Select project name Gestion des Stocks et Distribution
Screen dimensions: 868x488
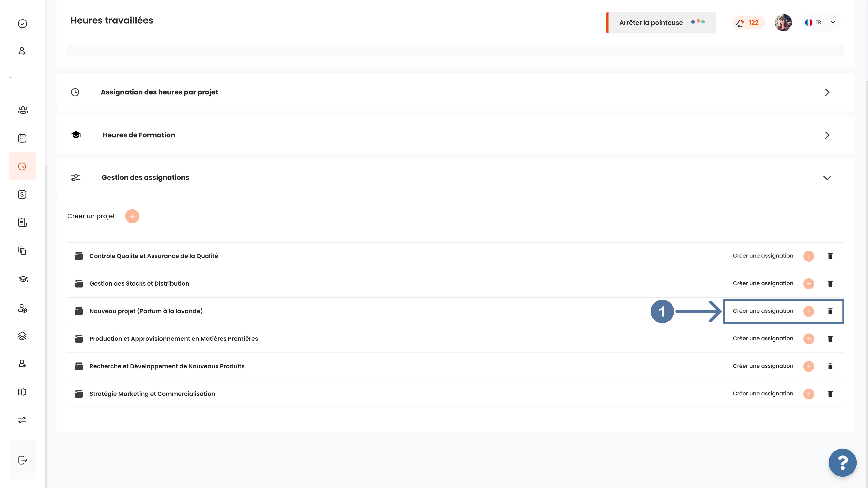coord(139,284)
